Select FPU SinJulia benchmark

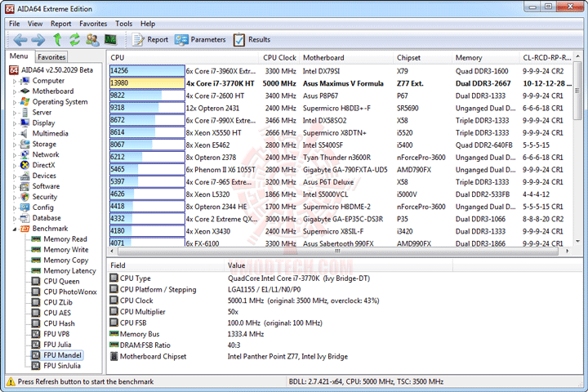(62, 365)
